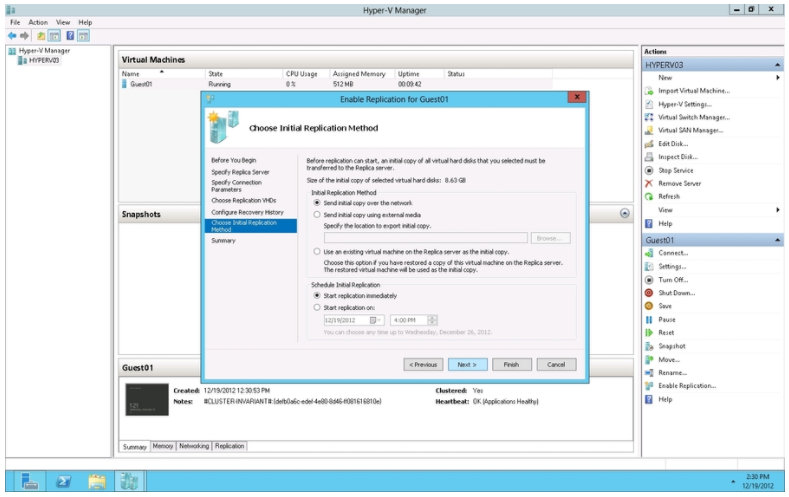Image resolution: width=789 pixels, height=497 pixels.
Task: Select Use an existing virtual machine option
Action: click(317, 252)
